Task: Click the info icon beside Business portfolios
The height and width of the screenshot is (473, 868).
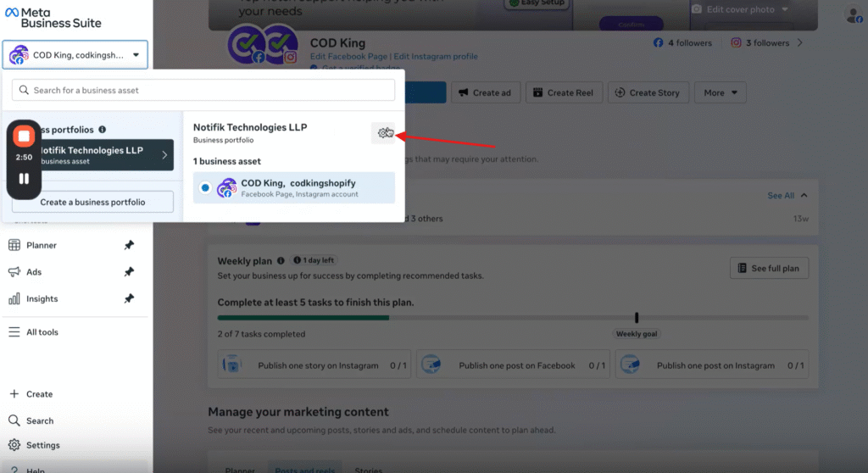Action: (x=103, y=130)
